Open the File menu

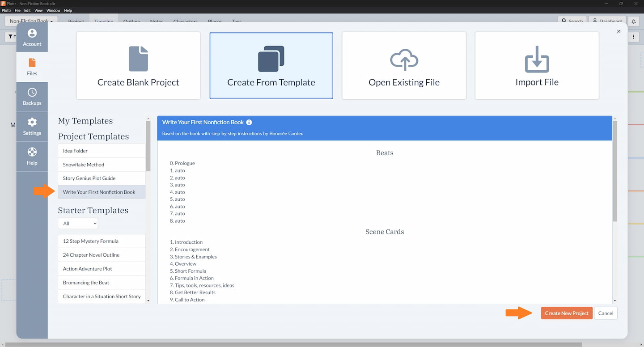(x=17, y=10)
